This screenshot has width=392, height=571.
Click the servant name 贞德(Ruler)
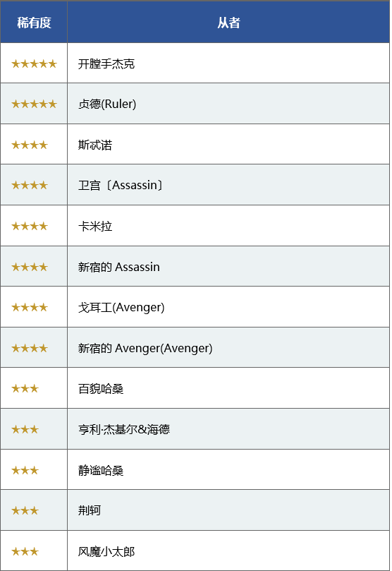tap(107, 104)
